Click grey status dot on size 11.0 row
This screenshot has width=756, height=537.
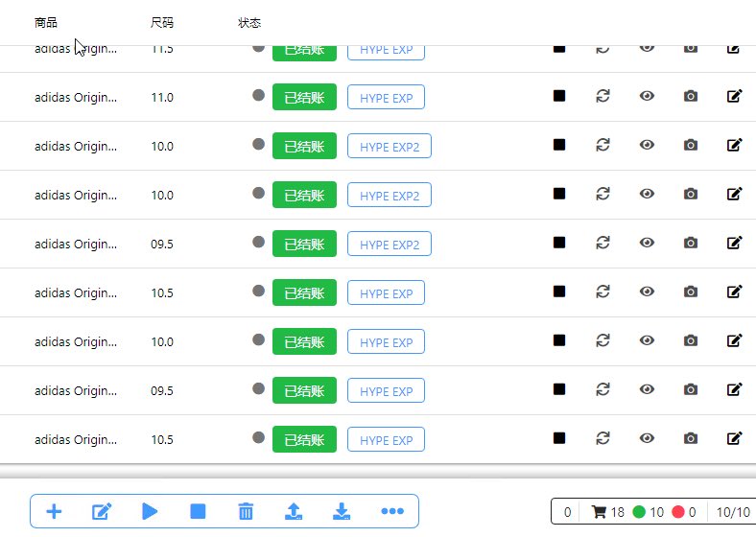258,95
